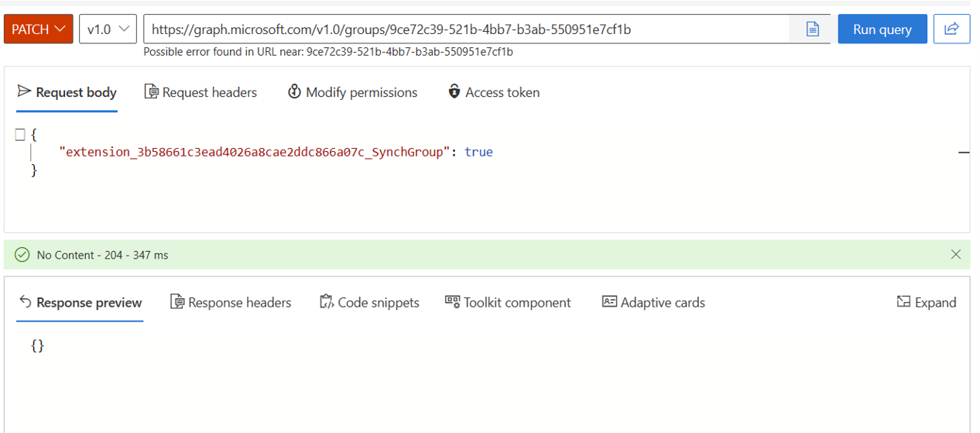Click the Response preview tab
Viewport: 980px width, 433px height.
tap(81, 302)
